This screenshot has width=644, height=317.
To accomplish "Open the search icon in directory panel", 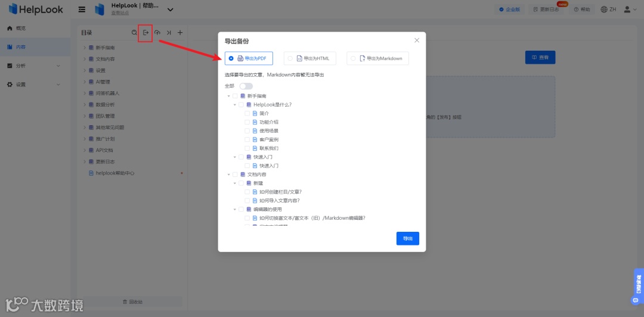I will tap(134, 32).
